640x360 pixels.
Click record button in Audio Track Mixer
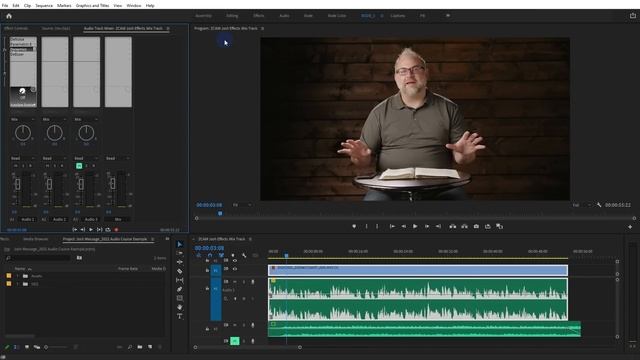click(116, 230)
